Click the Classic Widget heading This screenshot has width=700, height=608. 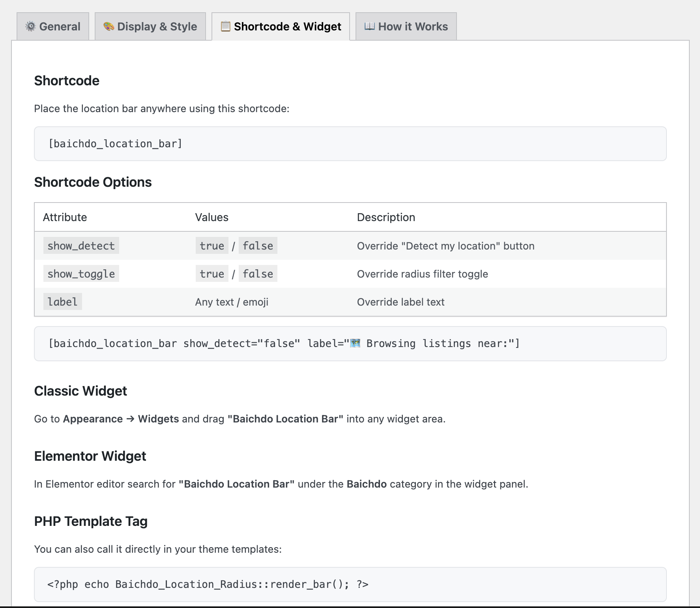coord(80,391)
